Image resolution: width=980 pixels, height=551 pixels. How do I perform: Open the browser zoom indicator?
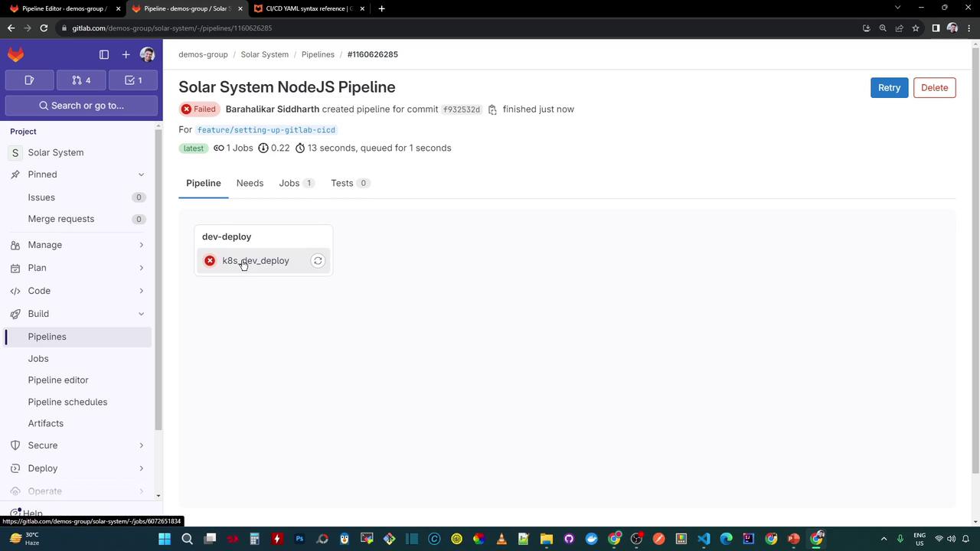coord(883,28)
